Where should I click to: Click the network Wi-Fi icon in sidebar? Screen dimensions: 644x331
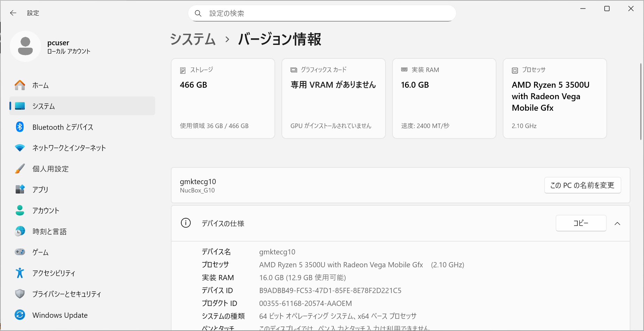point(20,148)
